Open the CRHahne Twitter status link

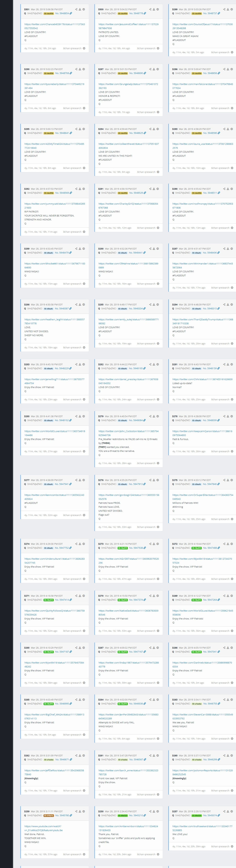point(128,266)
